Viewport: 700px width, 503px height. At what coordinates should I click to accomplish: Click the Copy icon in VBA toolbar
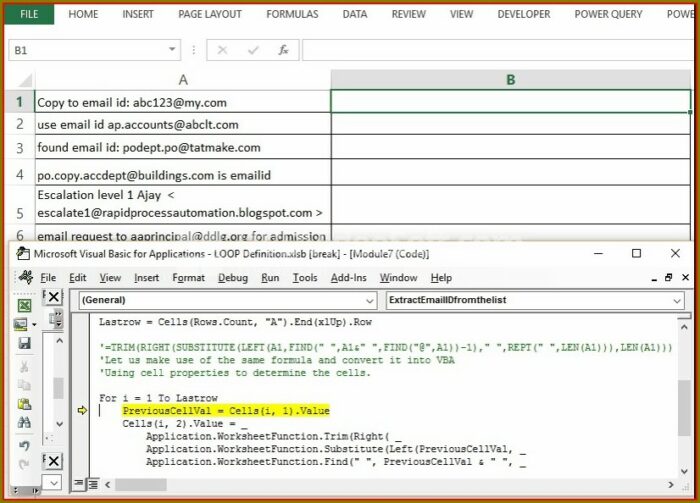(x=24, y=385)
